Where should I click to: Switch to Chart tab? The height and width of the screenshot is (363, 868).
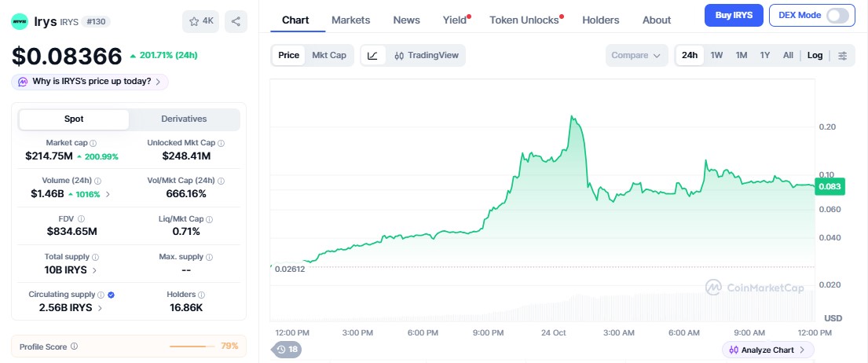(x=295, y=20)
